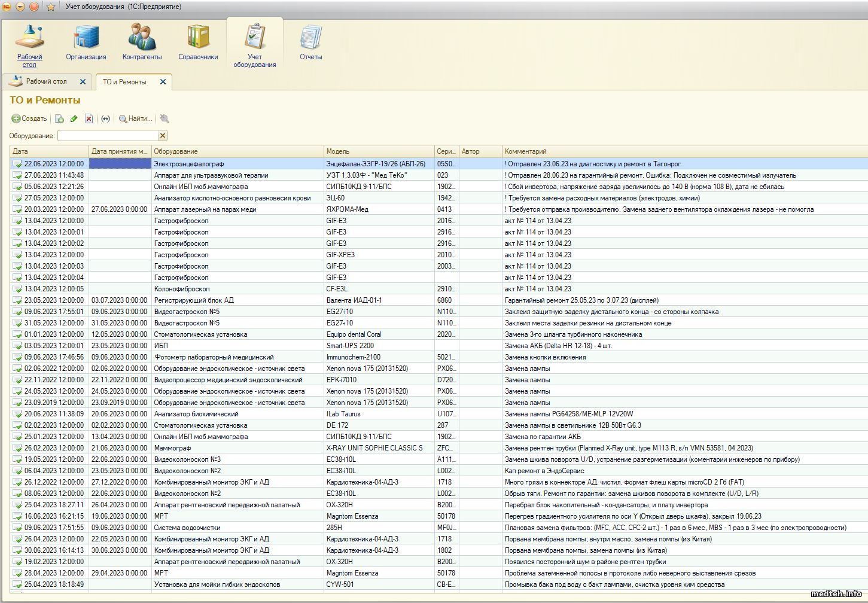Click the cancel search icon
This screenshot has height=603, width=868.
(165, 119)
